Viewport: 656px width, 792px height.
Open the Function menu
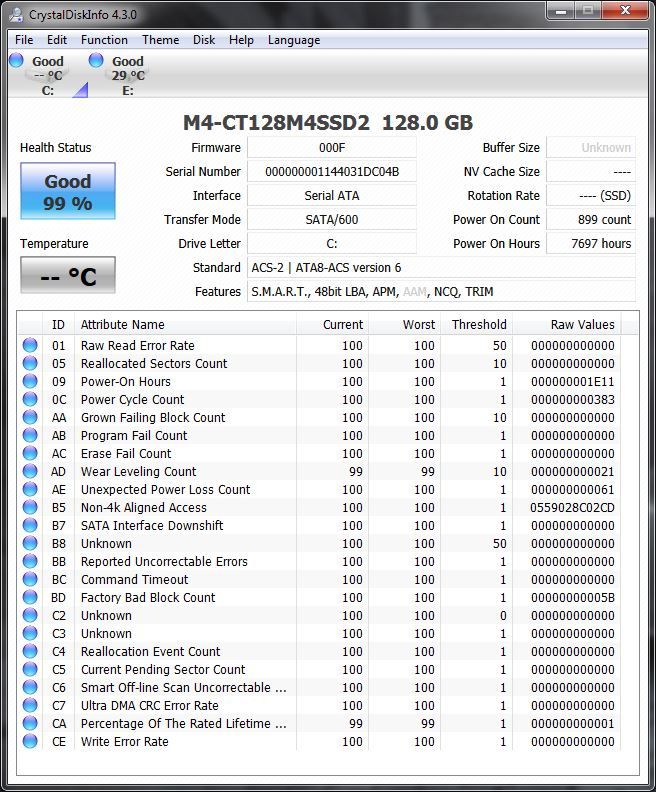tap(104, 40)
